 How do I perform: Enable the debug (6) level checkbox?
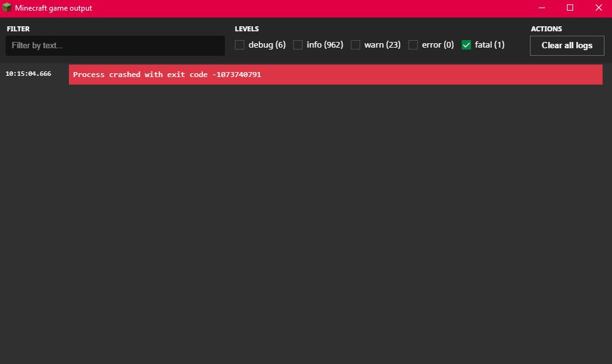coord(240,45)
